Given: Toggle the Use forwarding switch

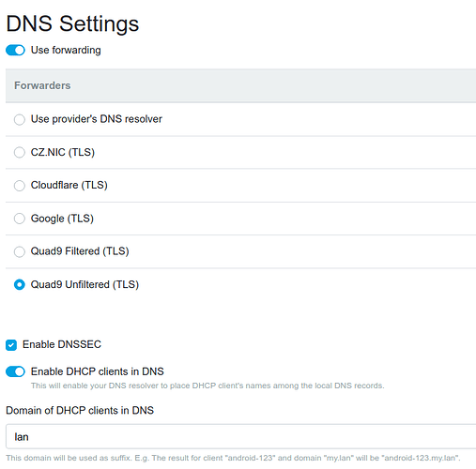Looking at the screenshot, I should point(15,50).
